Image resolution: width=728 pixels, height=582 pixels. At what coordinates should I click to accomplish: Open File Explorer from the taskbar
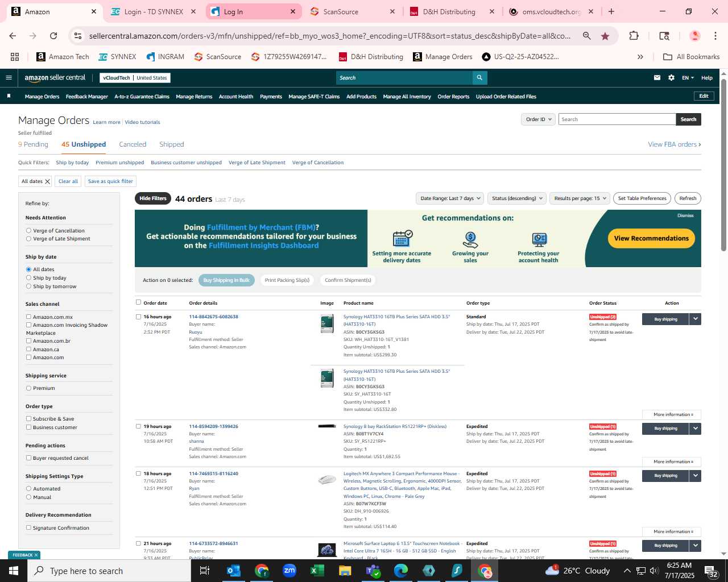pos(345,571)
